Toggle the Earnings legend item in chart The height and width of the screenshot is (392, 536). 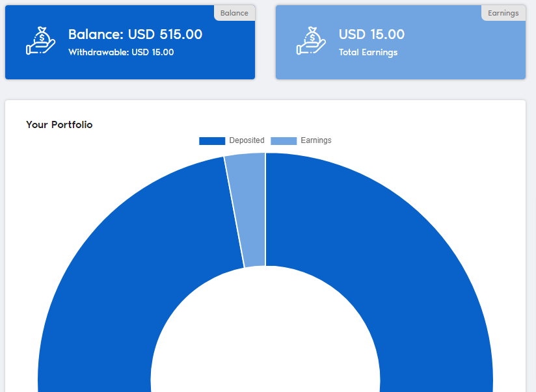pos(301,140)
